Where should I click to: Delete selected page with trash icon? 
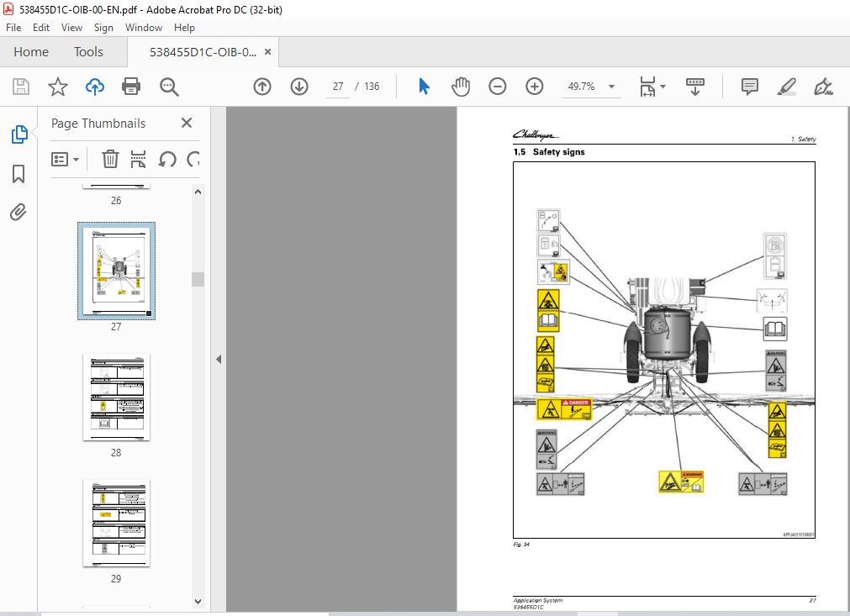(110, 160)
